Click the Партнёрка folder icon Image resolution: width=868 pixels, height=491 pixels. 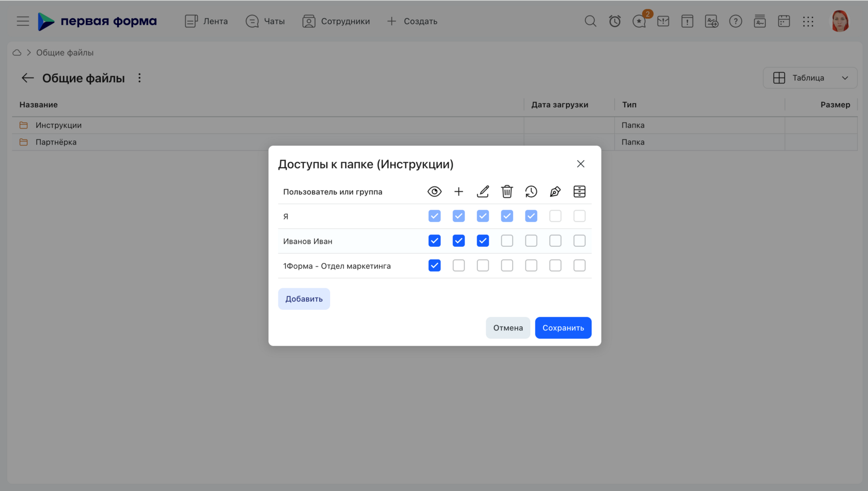[24, 142]
